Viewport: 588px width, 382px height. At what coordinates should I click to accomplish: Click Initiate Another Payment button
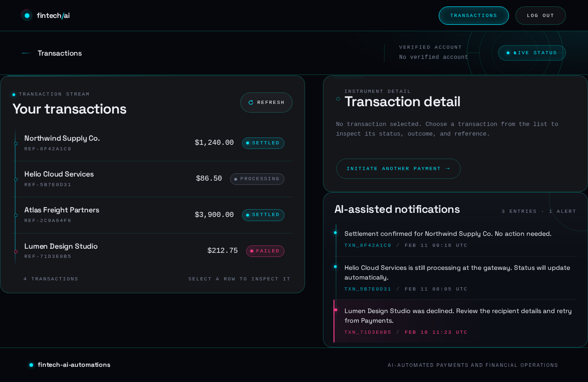[398, 169]
